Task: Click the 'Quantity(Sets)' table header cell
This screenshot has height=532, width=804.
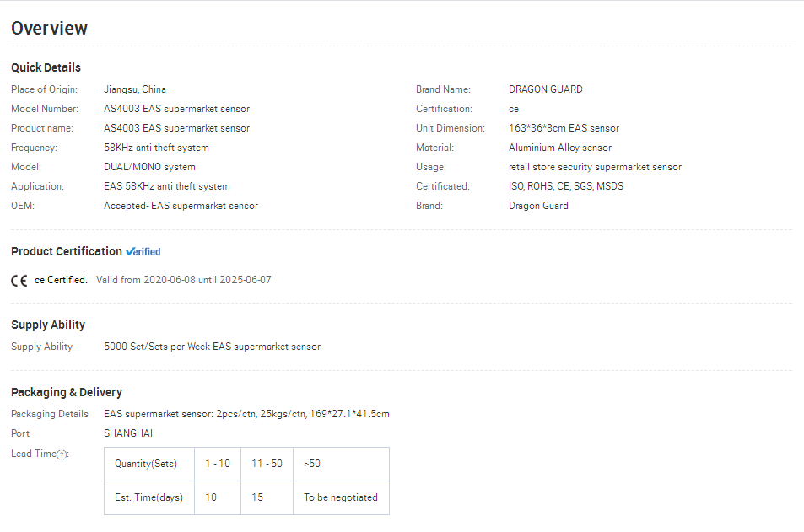Action: [x=149, y=464]
